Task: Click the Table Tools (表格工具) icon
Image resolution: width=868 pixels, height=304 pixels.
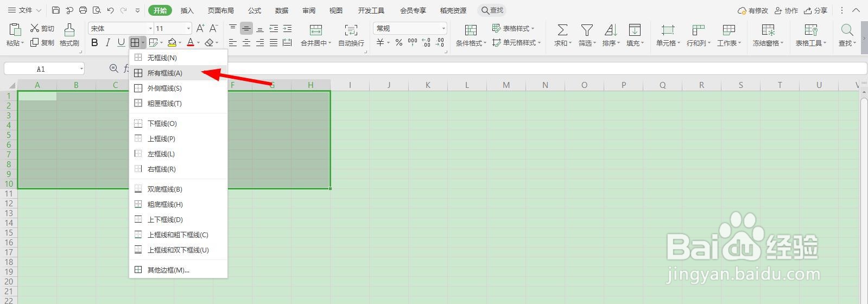Action: [810, 29]
